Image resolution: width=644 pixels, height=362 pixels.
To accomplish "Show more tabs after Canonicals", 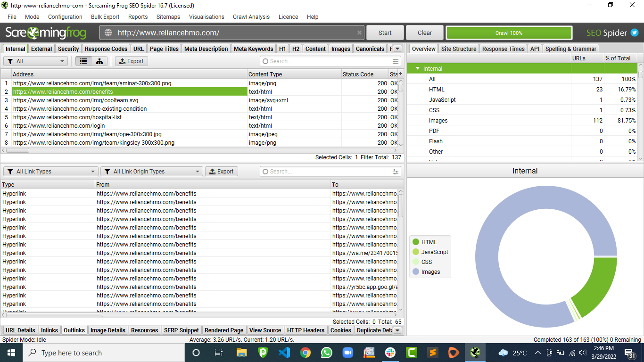I will click(x=397, y=49).
